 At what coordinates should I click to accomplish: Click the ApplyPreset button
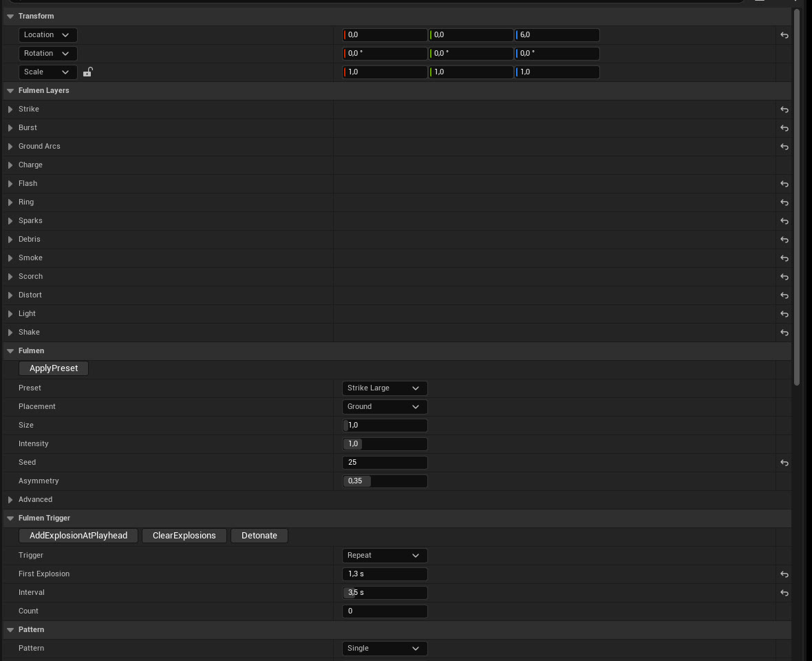click(x=54, y=368)
